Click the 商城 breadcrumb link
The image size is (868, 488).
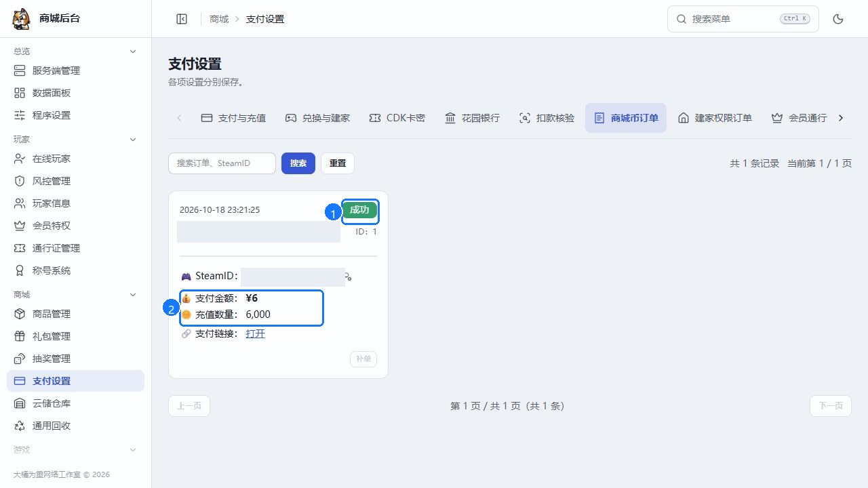[x=219, y=19]
